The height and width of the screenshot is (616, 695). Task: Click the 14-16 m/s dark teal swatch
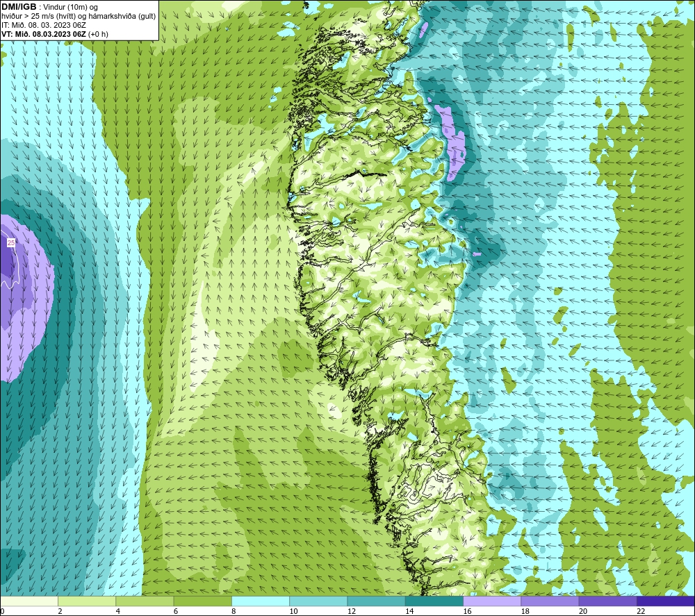(434, 601)
